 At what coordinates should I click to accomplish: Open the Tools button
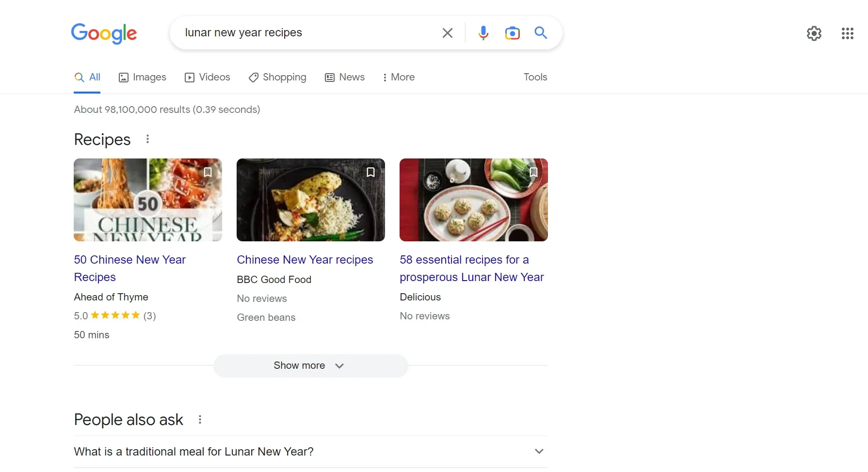[x=535, y=77]
